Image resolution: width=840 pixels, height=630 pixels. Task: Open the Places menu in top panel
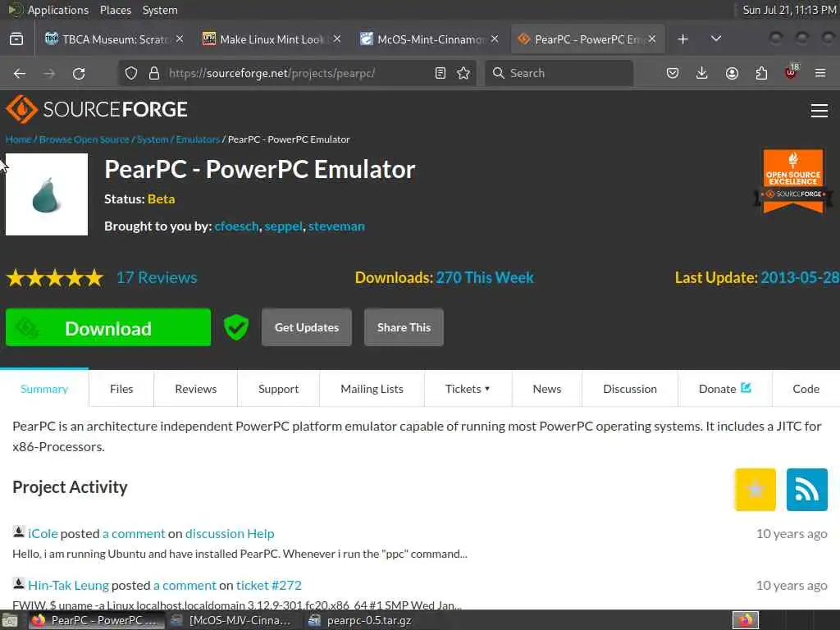coord(115,10)
